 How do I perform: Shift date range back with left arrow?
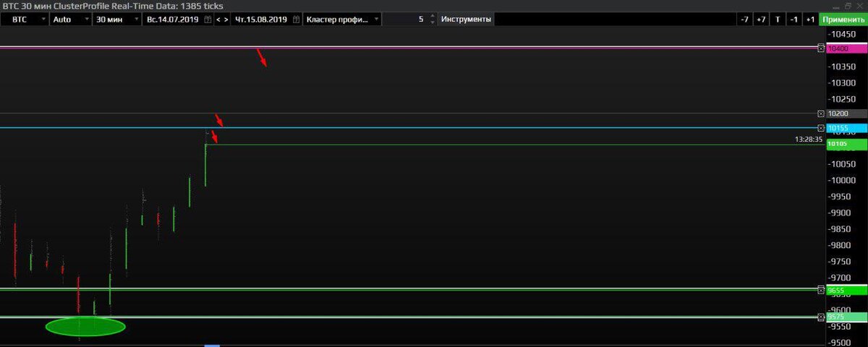click(x=218, y=20)
